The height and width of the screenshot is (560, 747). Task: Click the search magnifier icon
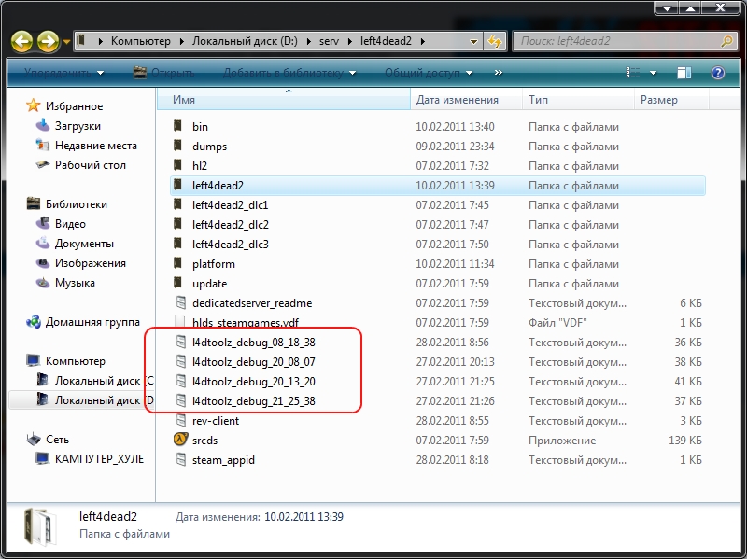(727, 41)
